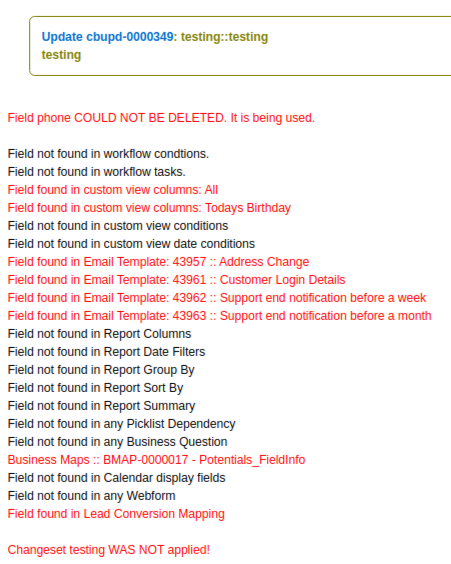Image resolution: width=451 pixels, height=564 pixels.
Task: Select Email Template 43961 Customer Login Details
Action: point(176,279)
